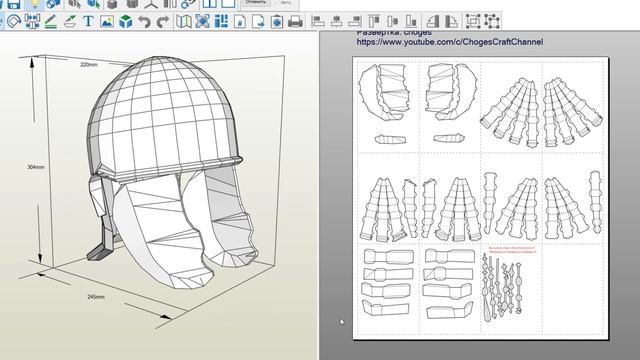Click the Ungroup parts icon
This screenshot has width=640, height=360.
492,21
